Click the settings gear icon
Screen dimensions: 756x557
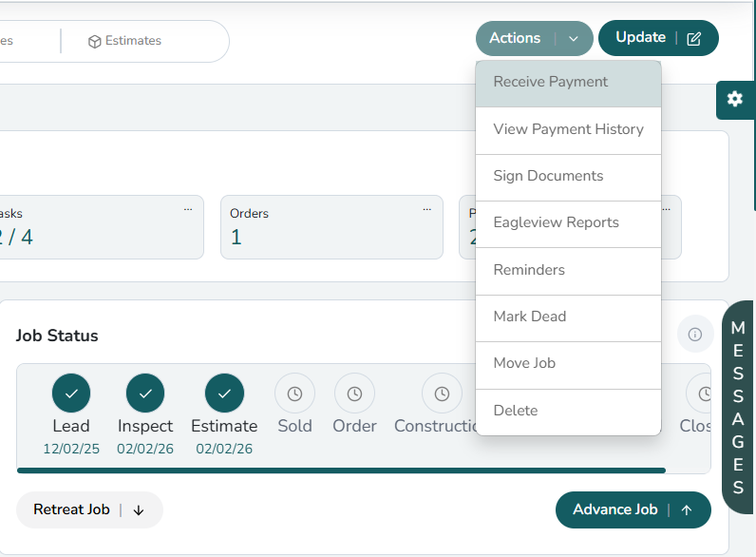(x=734, y=99)
